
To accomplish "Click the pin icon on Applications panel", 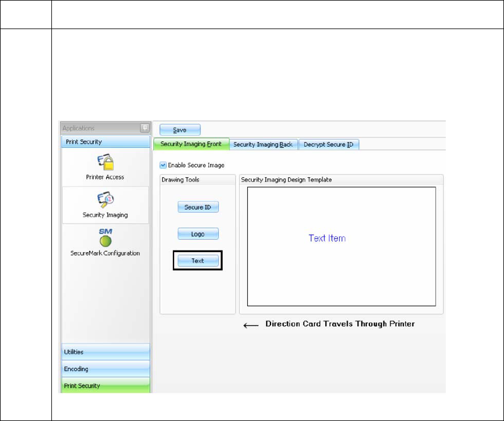I will tap(144, 128).
